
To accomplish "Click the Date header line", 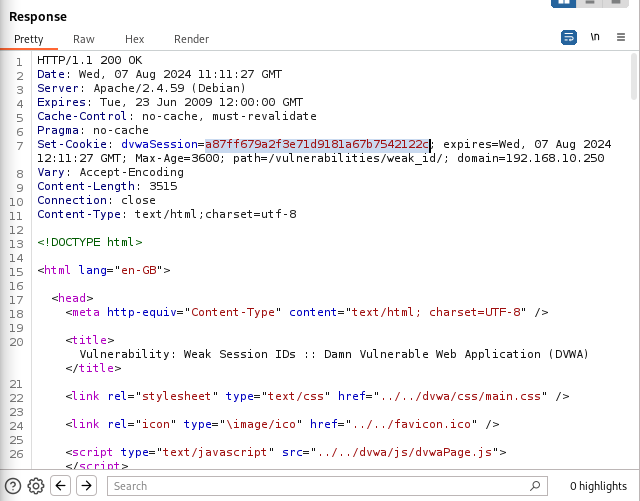I will pos(159,74).
